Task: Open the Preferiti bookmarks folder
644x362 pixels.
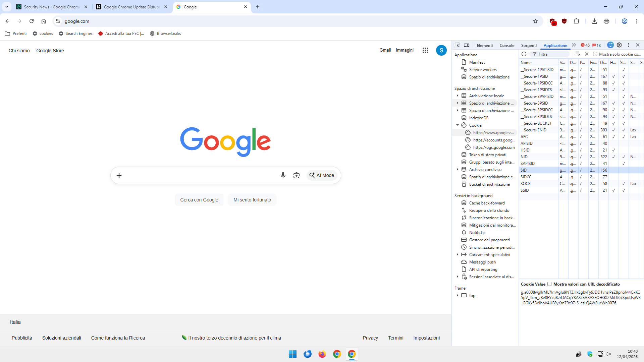Action: click(x=16, y=34)
